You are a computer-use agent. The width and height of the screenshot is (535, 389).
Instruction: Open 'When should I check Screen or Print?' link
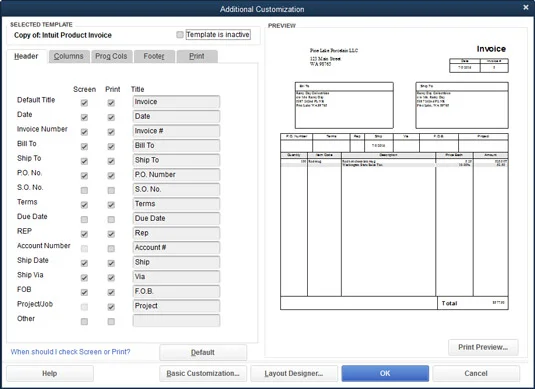(70, 352)
